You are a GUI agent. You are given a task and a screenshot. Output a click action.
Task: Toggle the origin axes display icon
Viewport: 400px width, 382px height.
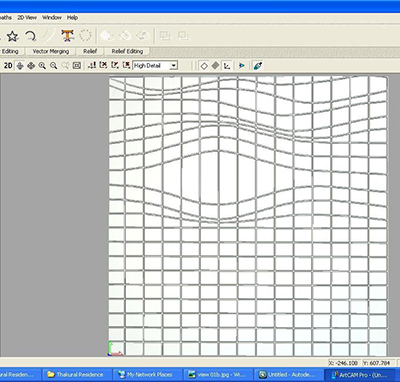click(x=227, y=66)
